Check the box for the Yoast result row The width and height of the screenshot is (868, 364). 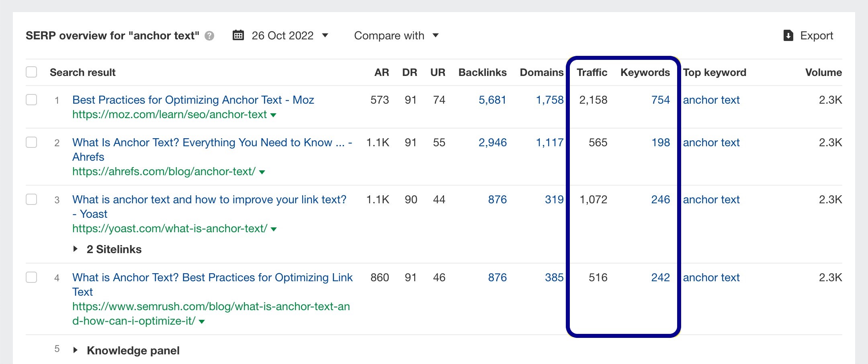[x=31, y=199]
